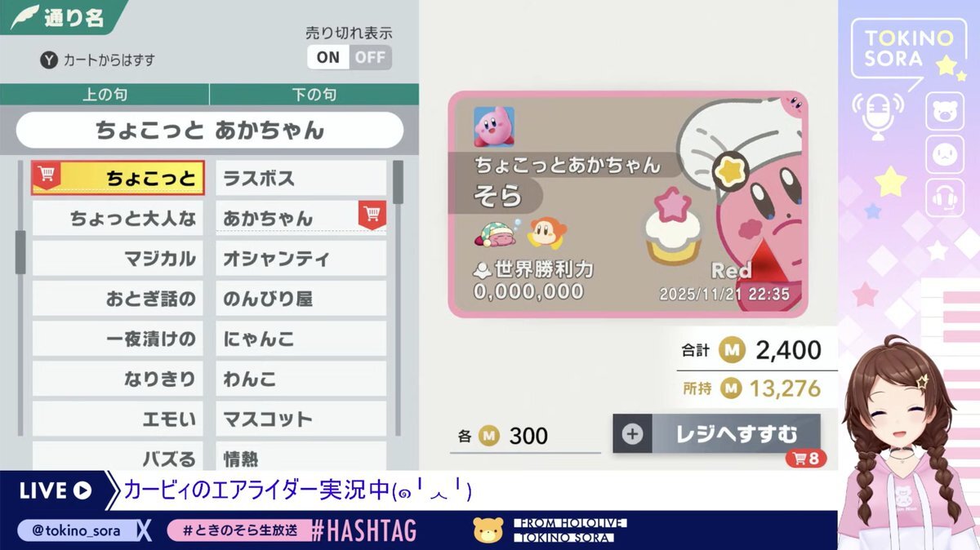Click the Waddle Dee sticker on card
This screenshot has height=550, width=980.
546,233
